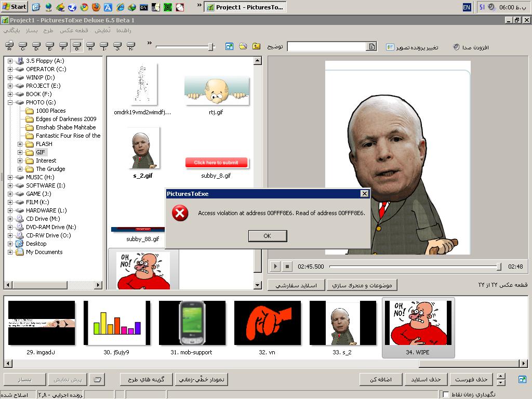Viewport: 532px width, 399px height.
Task: Open the input language EN indicator
Action: point(467,7)
